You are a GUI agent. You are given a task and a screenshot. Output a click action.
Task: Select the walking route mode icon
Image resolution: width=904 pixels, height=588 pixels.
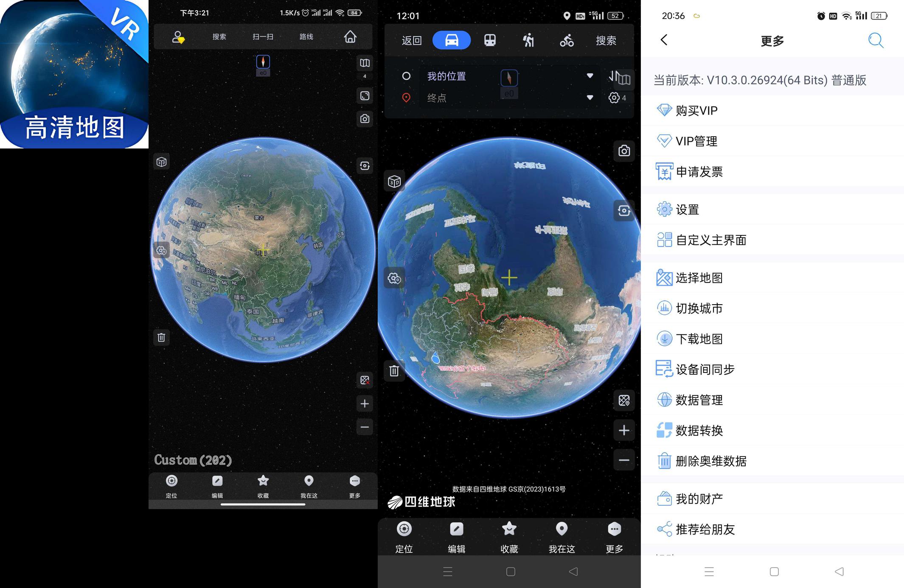tap(528, 40)
